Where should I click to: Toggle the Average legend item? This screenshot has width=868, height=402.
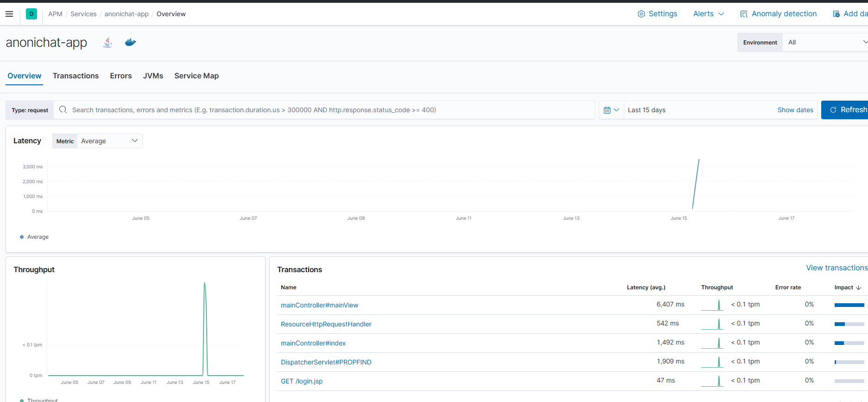coord(34,237)
